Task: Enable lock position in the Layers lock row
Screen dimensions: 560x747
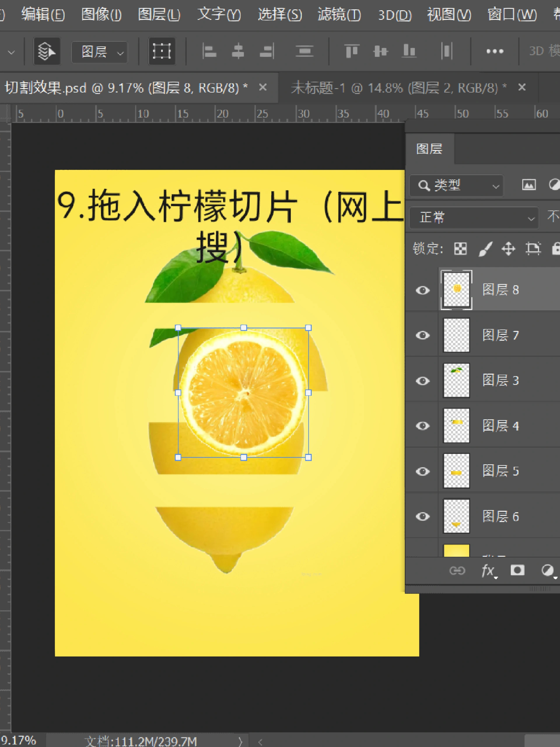Action: click(509, 249)
